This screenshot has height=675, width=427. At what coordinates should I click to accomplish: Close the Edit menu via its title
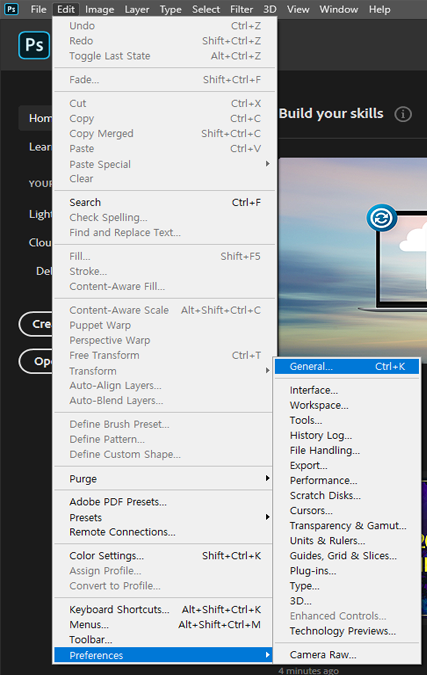(x=66, y=9)
